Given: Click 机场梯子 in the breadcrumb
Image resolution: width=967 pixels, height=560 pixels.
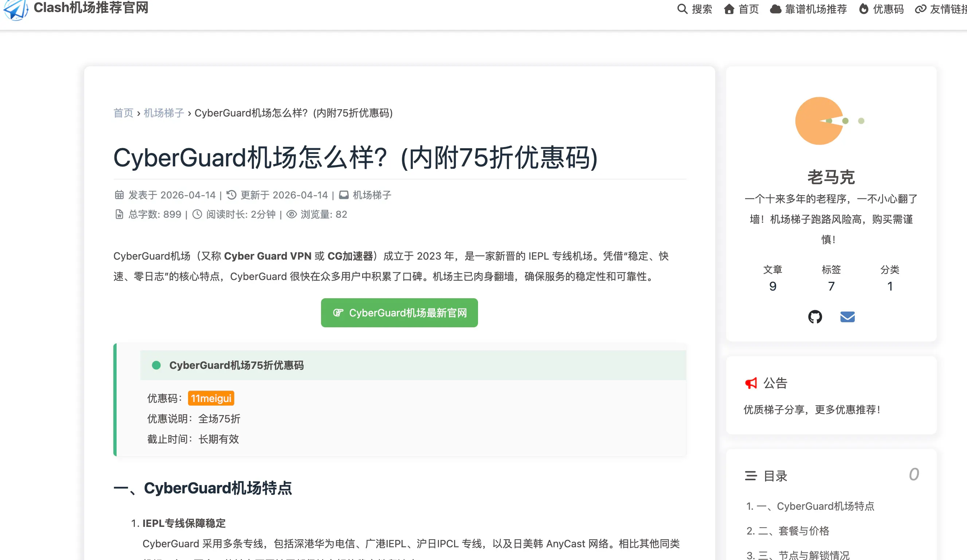Looking at the screenshot, I should 164,113.
